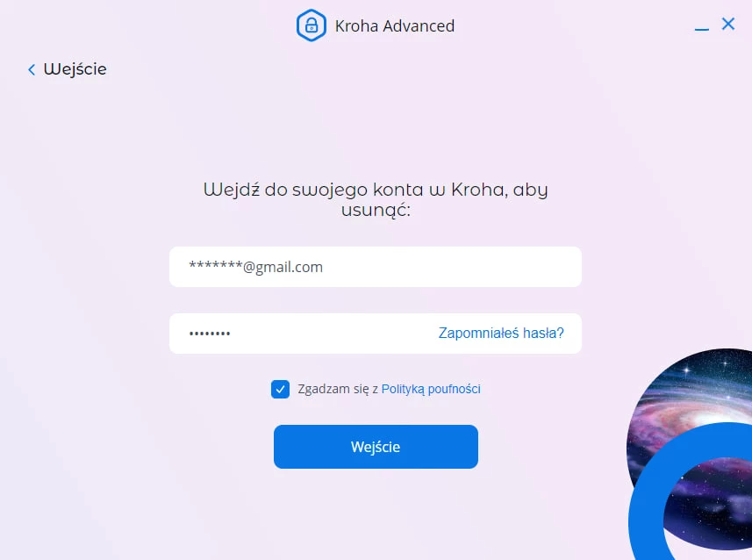This screenshot has height=560, width=752.
Task: Minimize the Kroha Advanced window
Action: 702,29
